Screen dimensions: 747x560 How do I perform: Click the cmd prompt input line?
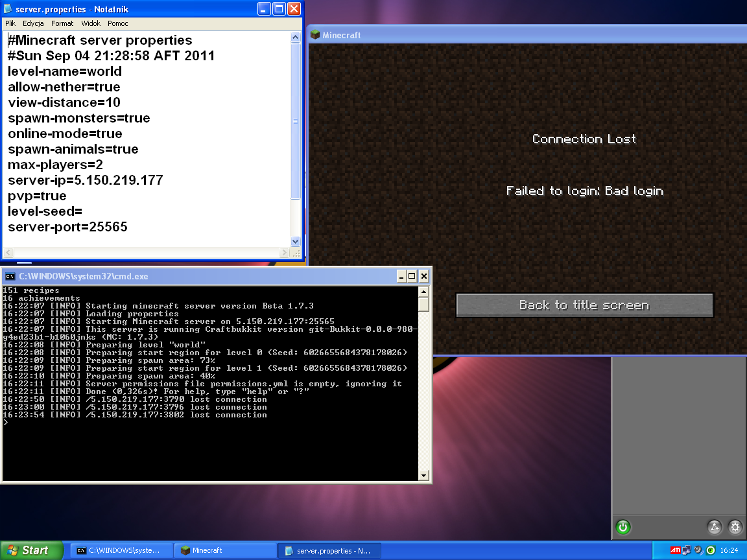pyautogui.click(x=211, y=423)
